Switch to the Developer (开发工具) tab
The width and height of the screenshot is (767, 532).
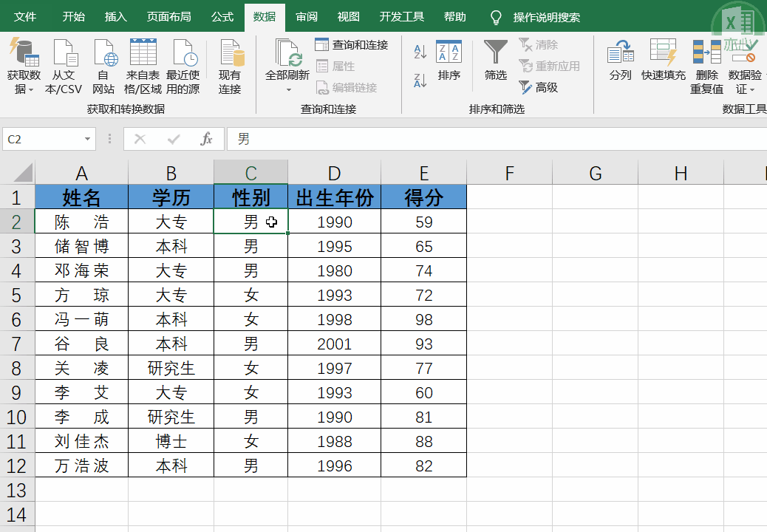401,17
